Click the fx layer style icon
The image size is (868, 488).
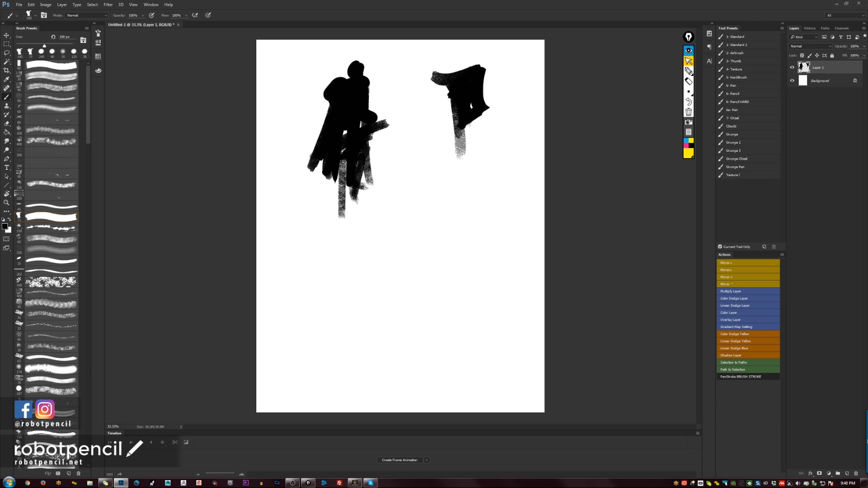coord(810,473)
